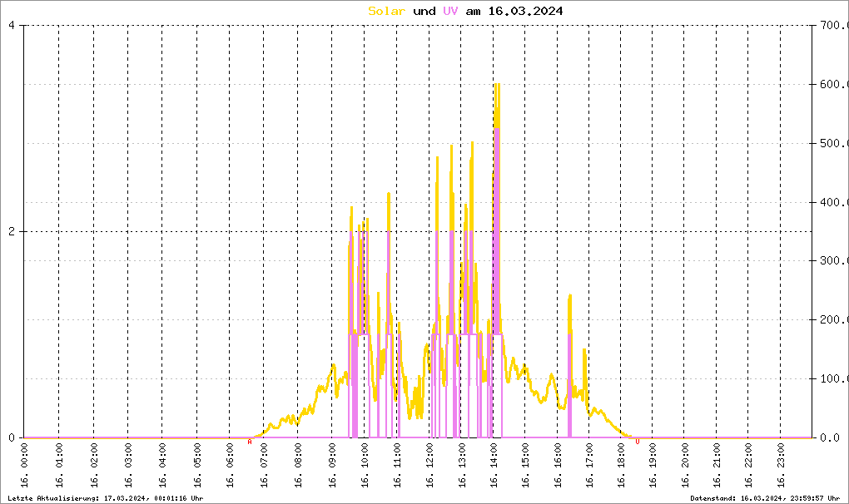This screenshot has height=504, width=849.
Task: Click the 18:00 time axis label
Action: 621,465
